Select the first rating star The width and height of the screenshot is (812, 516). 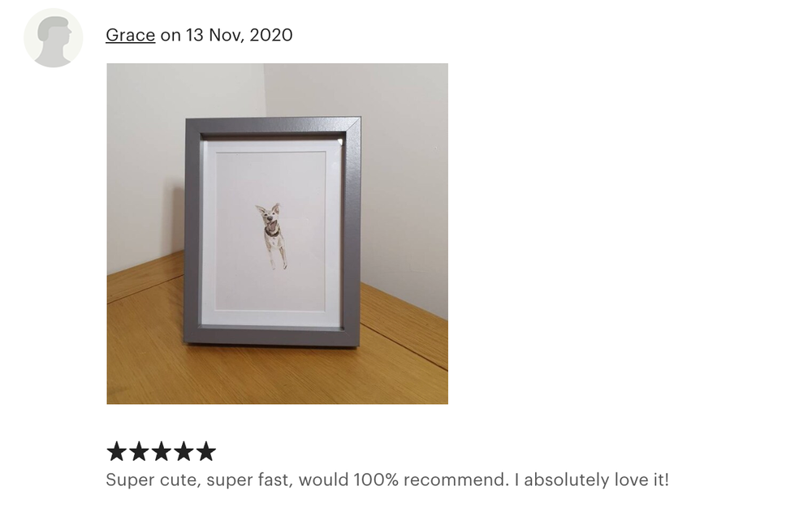click(x=116, y=451)
